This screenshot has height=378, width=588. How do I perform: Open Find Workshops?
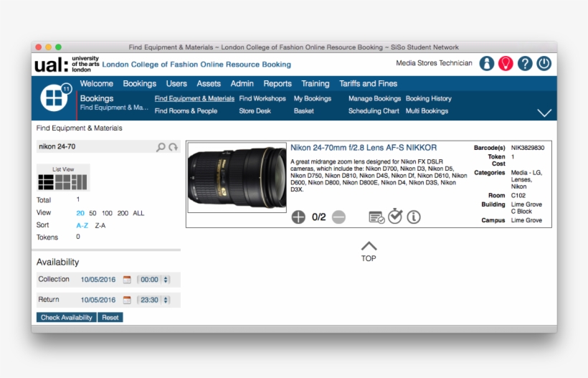click(262, 98)
